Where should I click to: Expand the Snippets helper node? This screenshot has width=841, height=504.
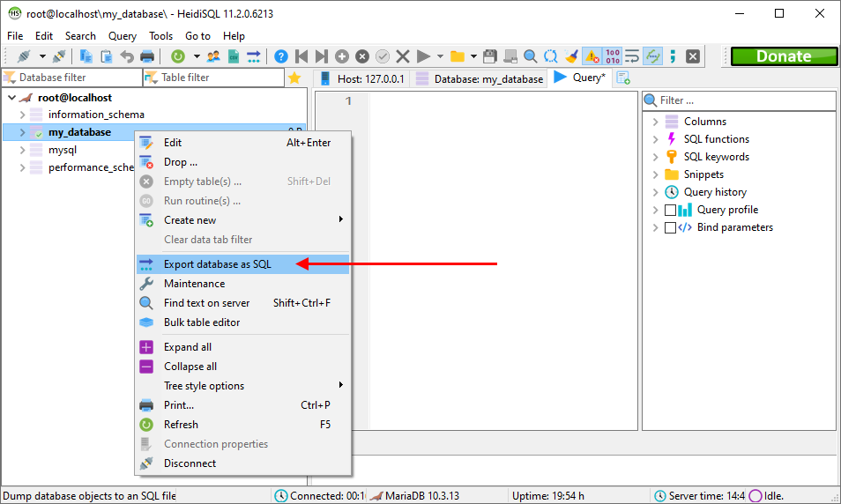(655, 174)
